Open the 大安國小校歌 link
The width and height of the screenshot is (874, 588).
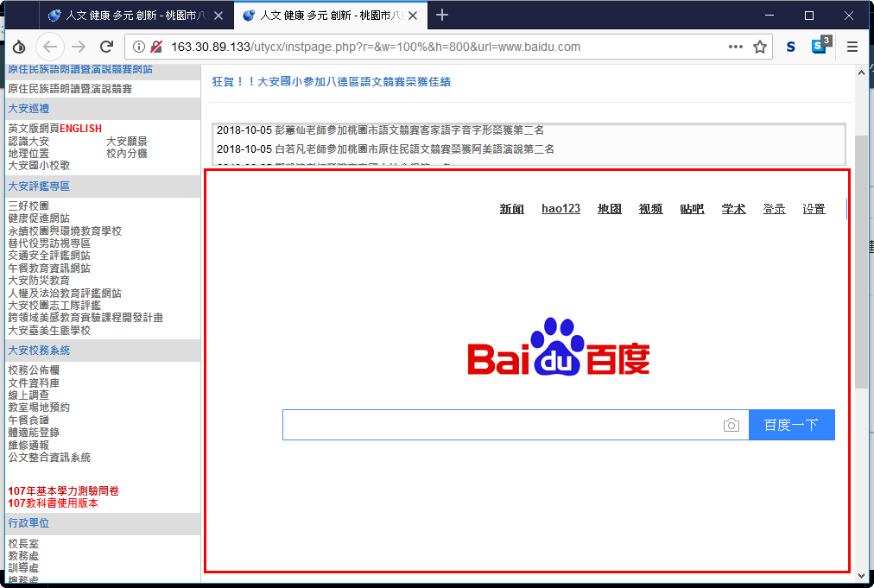click(39, 166)
